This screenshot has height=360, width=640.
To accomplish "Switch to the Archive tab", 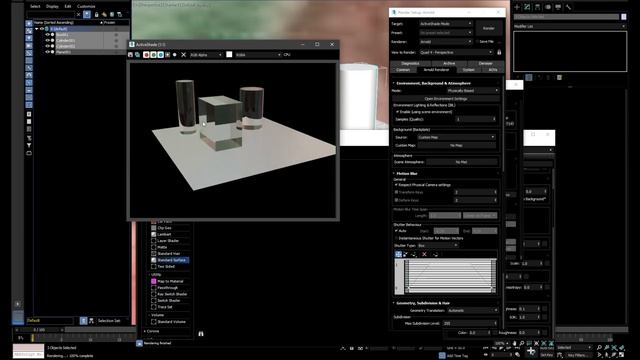I will click(x=449, y=63).
